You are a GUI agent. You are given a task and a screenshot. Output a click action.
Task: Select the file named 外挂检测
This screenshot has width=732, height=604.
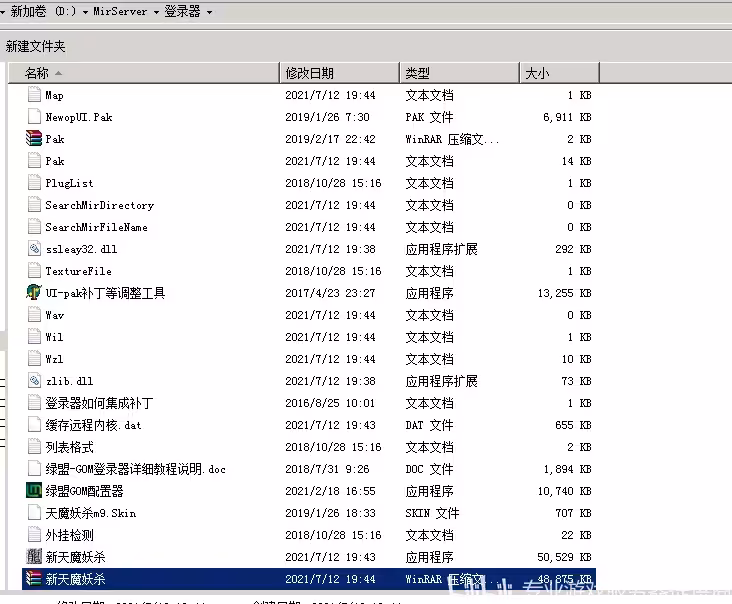69,534
